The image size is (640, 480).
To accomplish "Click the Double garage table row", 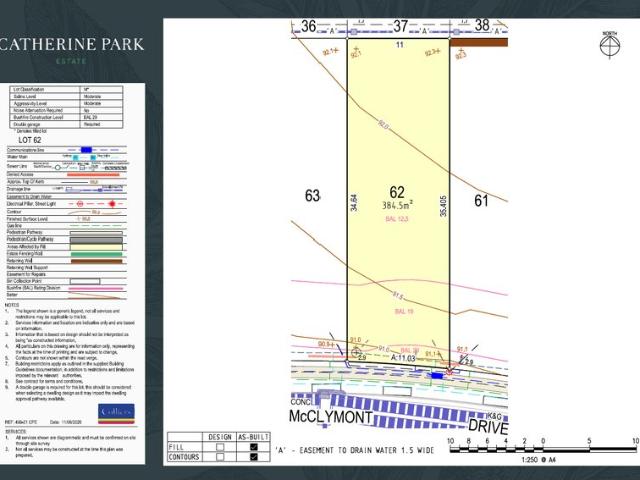I will pyautogui.click(x=66, y=124).
